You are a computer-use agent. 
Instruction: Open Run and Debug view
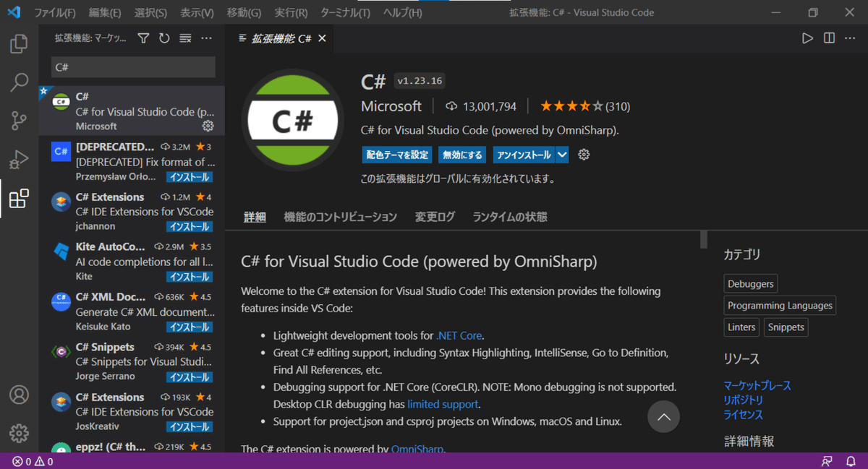[19, 159]
